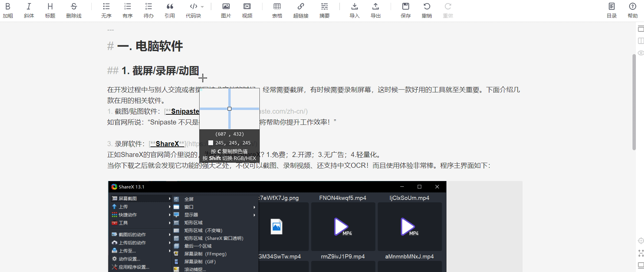Click the line starting 当你下载之后就会发现
644x272 pixels.
point(299,165)
